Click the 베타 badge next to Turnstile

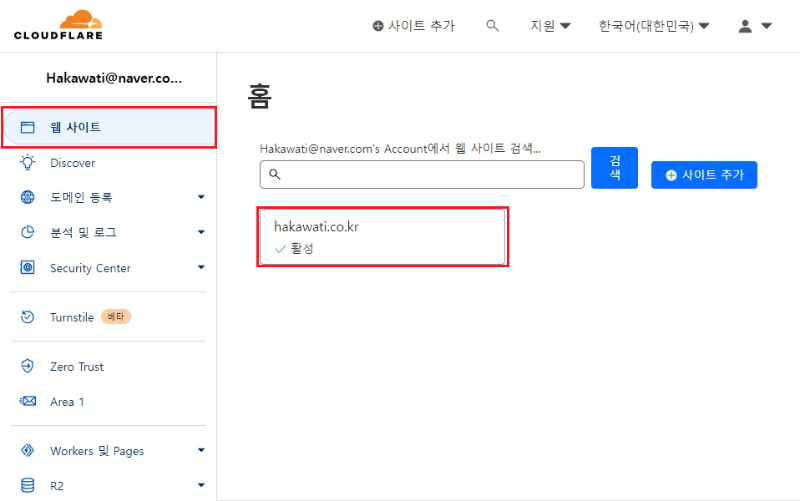point(116,317)
